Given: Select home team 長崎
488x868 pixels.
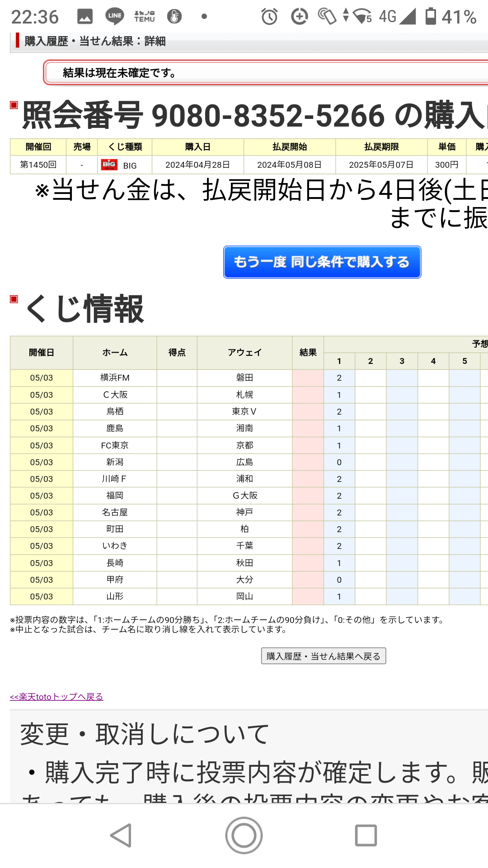Looking at the screenshot, I should (x=115, y=563).
